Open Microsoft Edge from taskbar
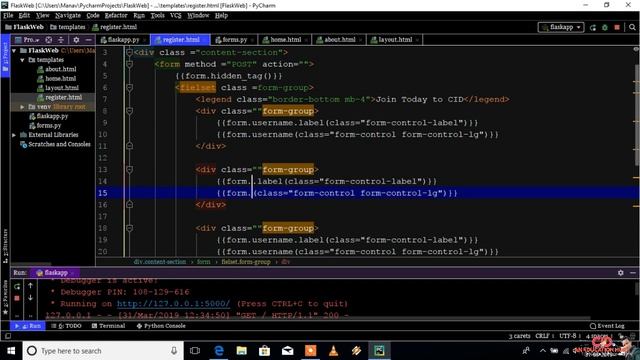Viewport: 640px width, 360px height. pos(219,351)
